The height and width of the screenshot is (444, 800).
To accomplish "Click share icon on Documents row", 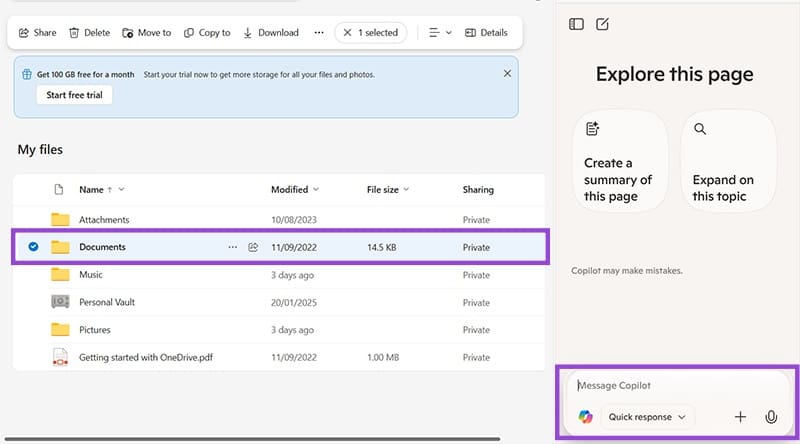I will [253, 247].
